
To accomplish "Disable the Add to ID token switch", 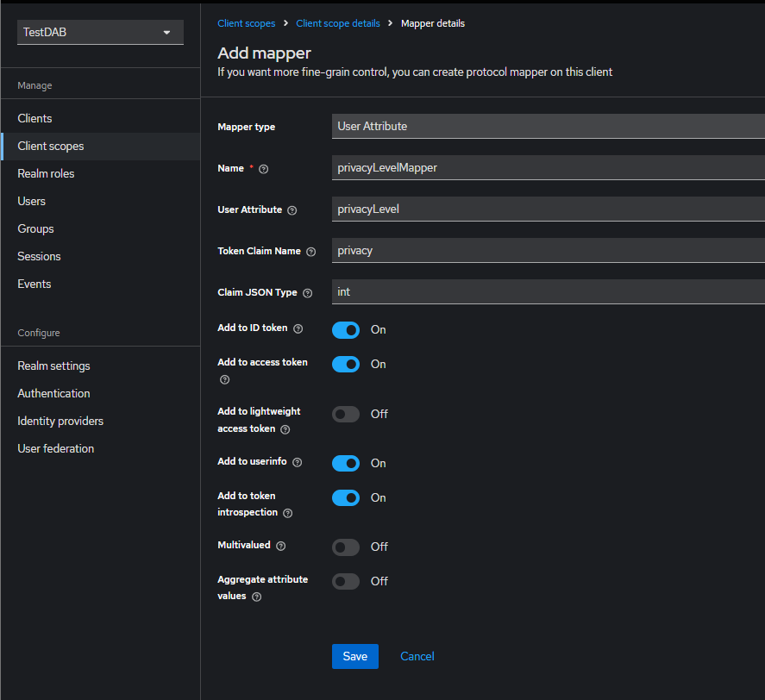I will tap(346, 330).
